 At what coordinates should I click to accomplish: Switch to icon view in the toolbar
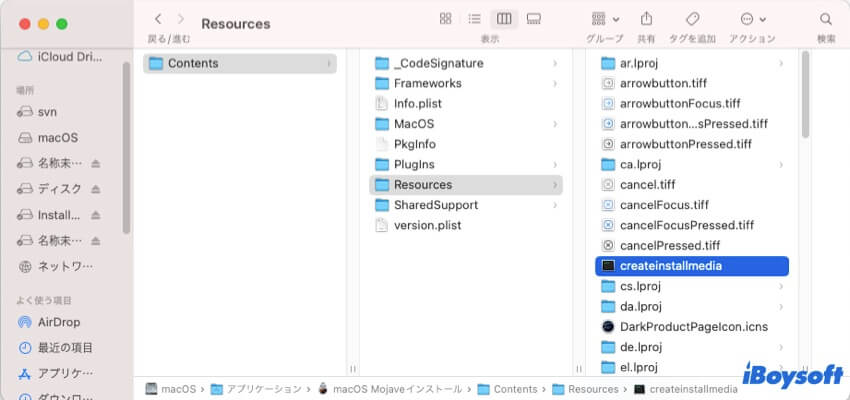point(445,19)
